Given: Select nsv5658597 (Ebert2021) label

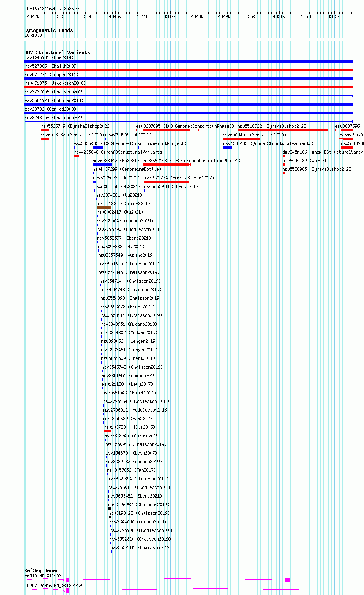Looking at the screenshot, I should click(124, 238).
